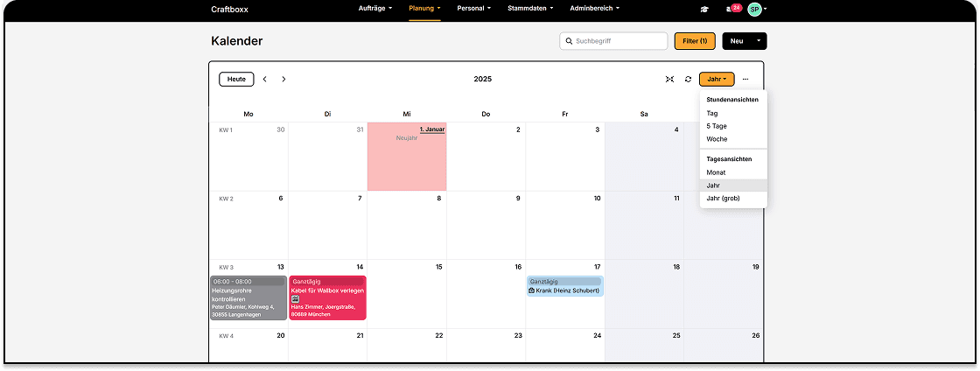Click the Heute button

236,80
